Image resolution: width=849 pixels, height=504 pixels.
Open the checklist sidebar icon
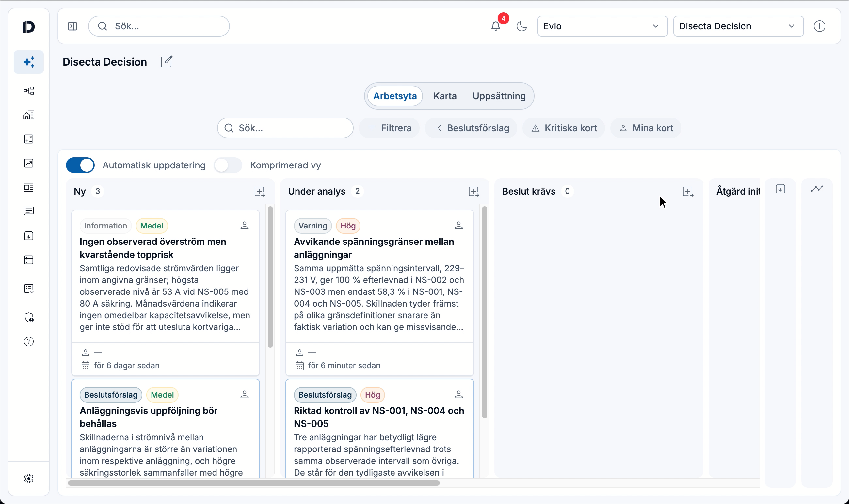pyautogui.click(x=29, y=289)
